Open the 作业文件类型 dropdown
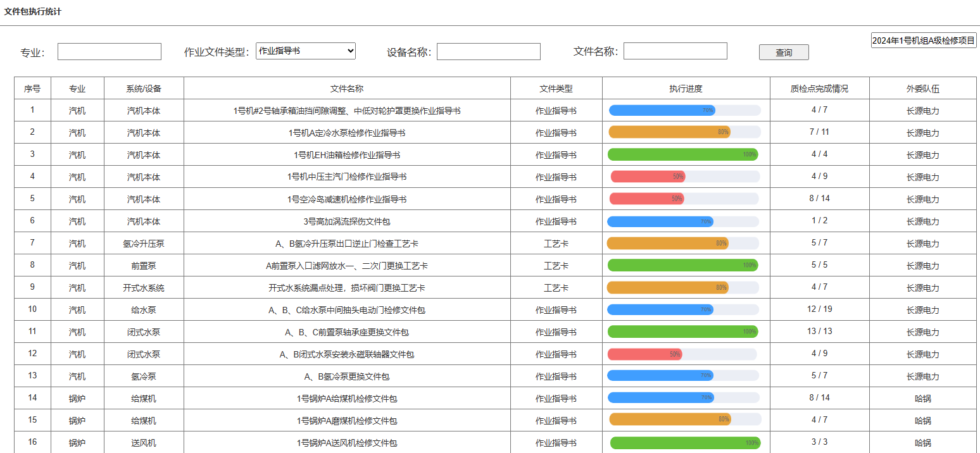This screenshot has height=453, width=980. 306,51
